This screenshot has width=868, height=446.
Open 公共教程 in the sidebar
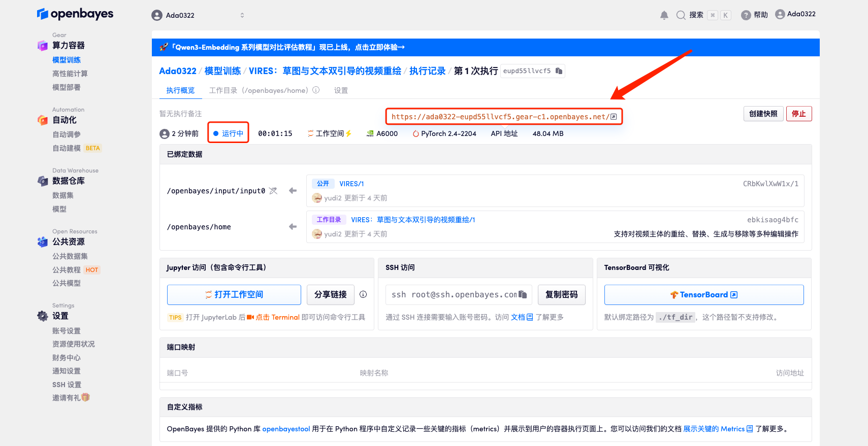pyautogui.click(x=67, y=270)
